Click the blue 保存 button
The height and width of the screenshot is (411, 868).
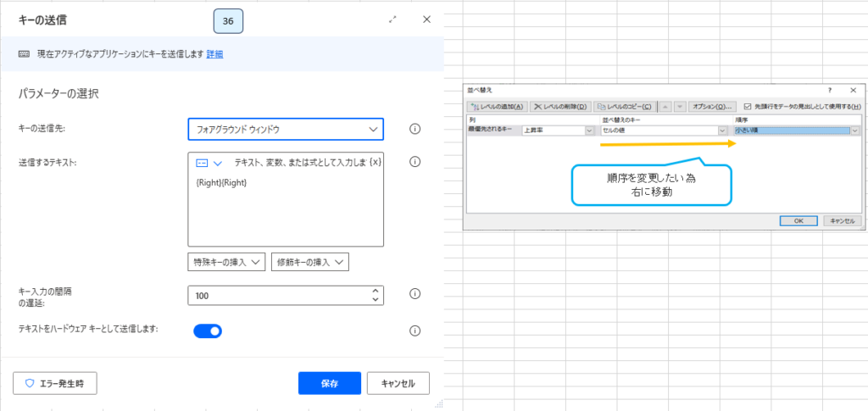coord(330,383)
